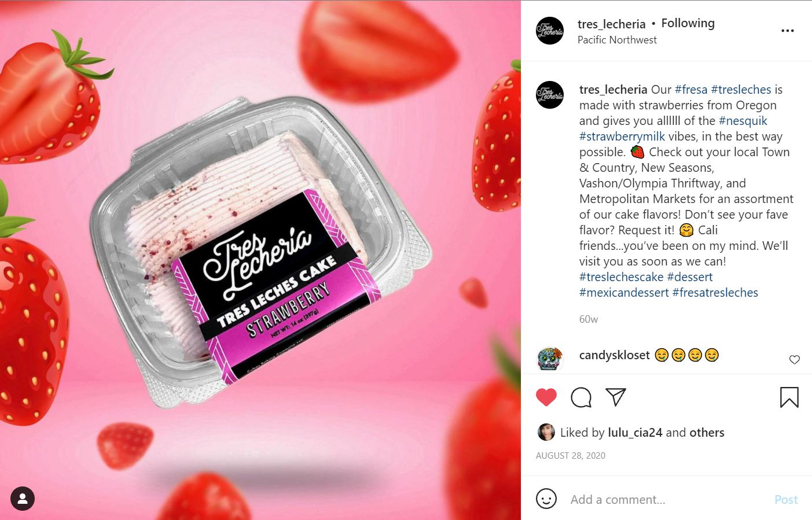The height and width of the screenshot is (520, 812).
Task: Save post with the bookmark icon
Action: 789,397
